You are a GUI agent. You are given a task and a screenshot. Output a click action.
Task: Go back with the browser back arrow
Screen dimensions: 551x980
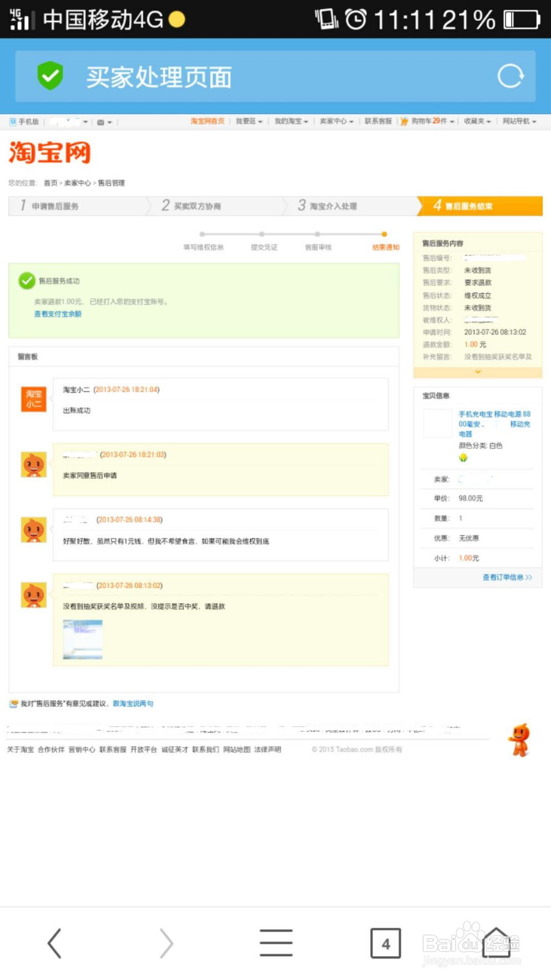click(x=54, y=943)
